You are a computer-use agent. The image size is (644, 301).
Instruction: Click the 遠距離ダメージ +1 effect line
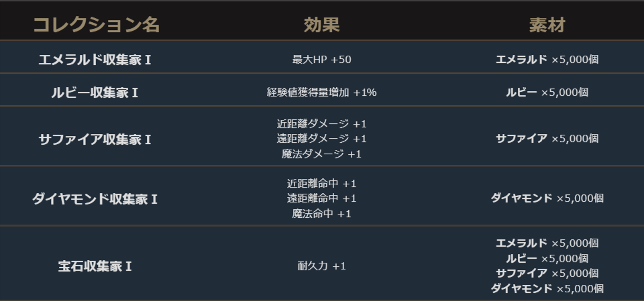pyautogui.click(x=321, y=139)
